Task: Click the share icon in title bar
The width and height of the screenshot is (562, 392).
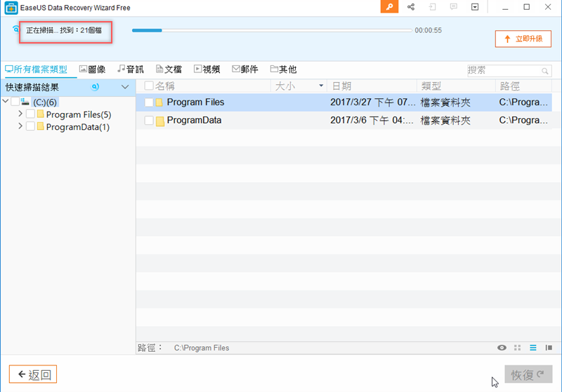Action: click(x=411, y=7)
